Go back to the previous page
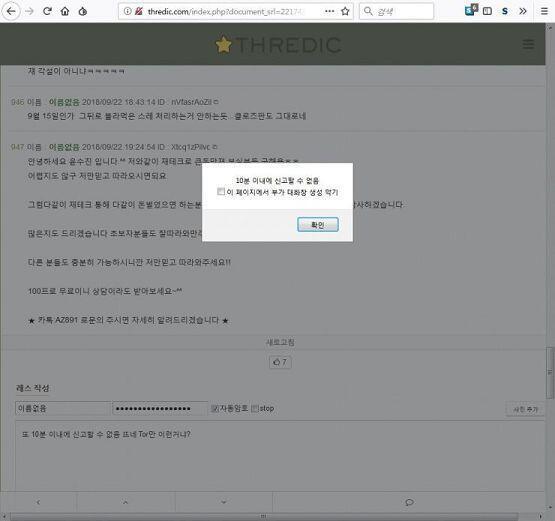The image size is (555, 521). click(11, 11)
